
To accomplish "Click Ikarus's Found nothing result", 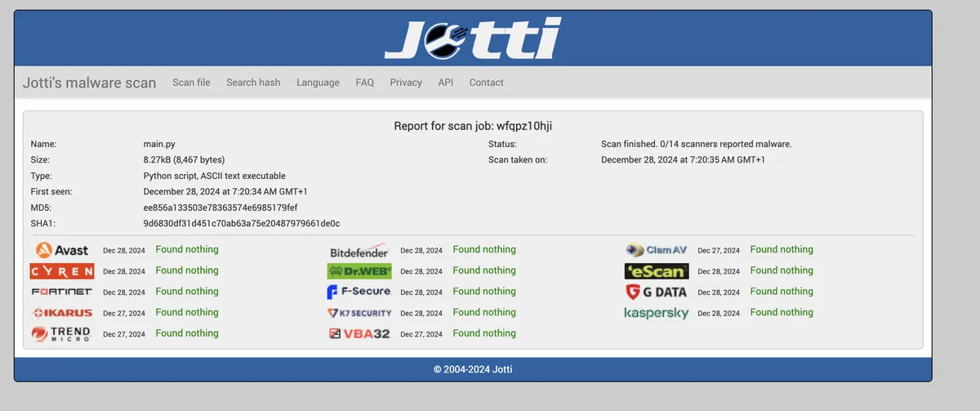I will (x=187, y=312).
